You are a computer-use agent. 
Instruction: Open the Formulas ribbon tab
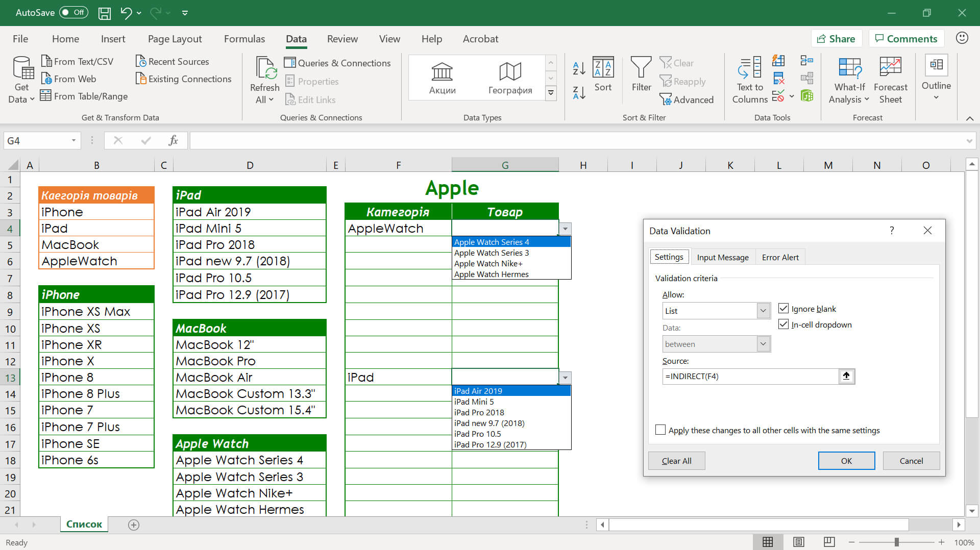[x=244, y=39]
